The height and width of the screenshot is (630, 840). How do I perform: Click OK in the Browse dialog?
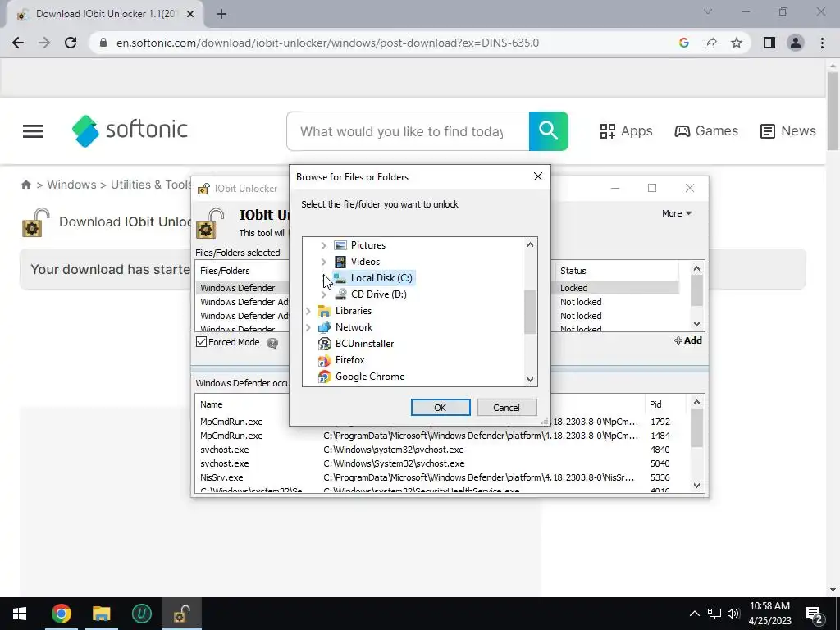[x=441, y=407]
